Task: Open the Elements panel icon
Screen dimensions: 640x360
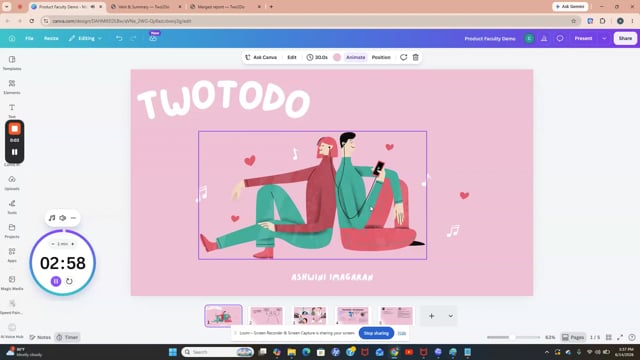Action: (x=12, y=87)
